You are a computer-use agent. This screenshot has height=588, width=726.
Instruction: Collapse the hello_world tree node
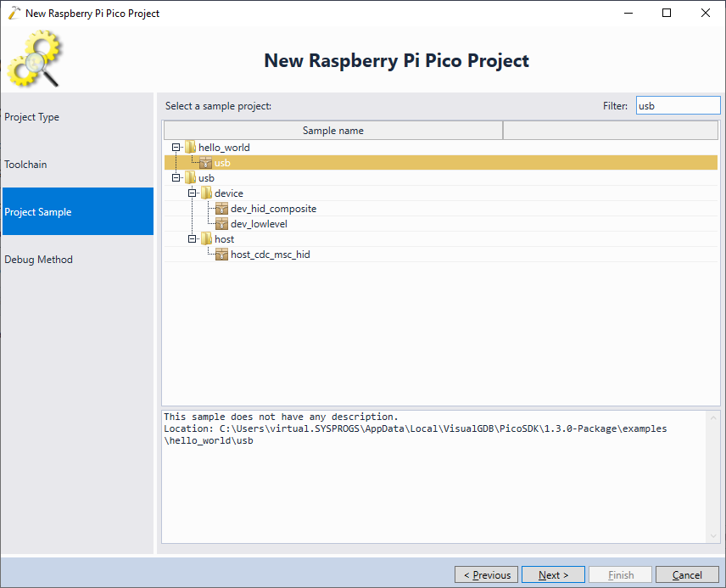pyautogui.click(x=176, y=148)
